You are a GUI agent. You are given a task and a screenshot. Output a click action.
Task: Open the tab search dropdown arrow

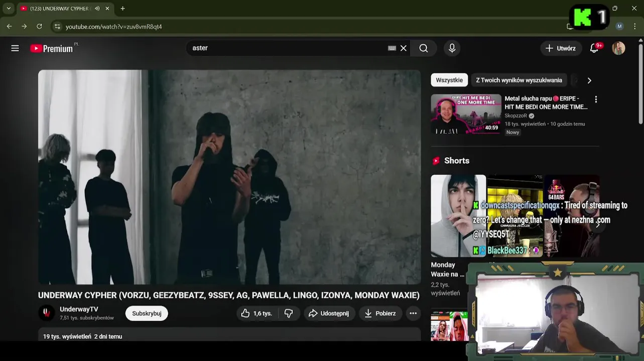(x=8, y=9)
